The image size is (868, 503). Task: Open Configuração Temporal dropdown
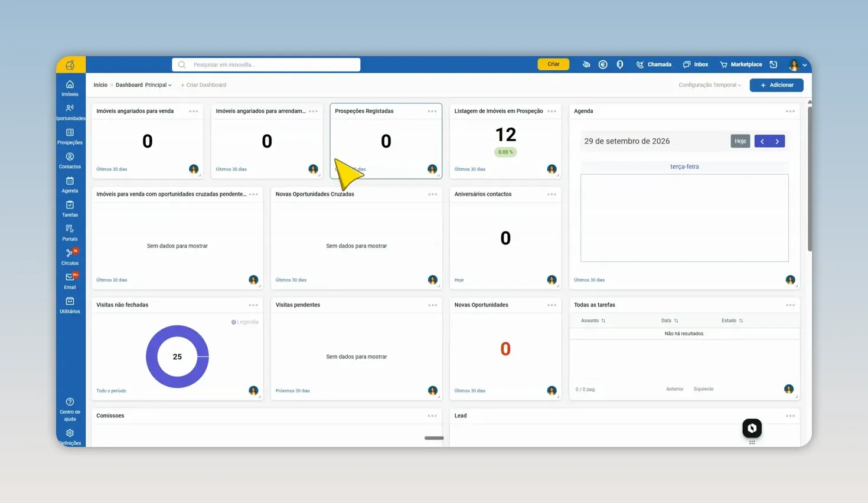pos(710,85)
